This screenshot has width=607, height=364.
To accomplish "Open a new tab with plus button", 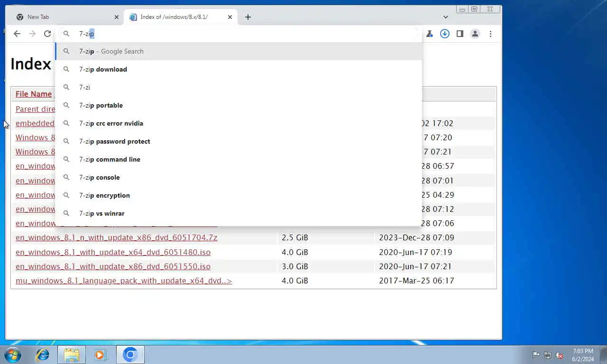I will 248,17.
